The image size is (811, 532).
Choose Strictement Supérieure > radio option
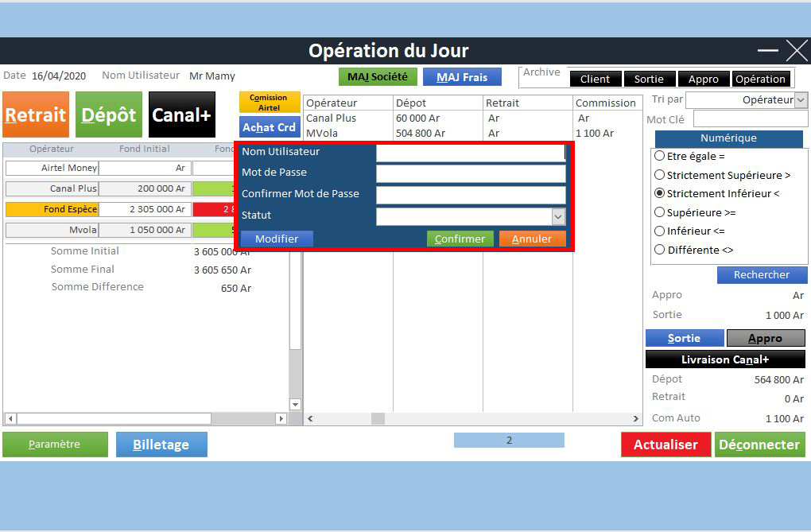tap(659, 175)
